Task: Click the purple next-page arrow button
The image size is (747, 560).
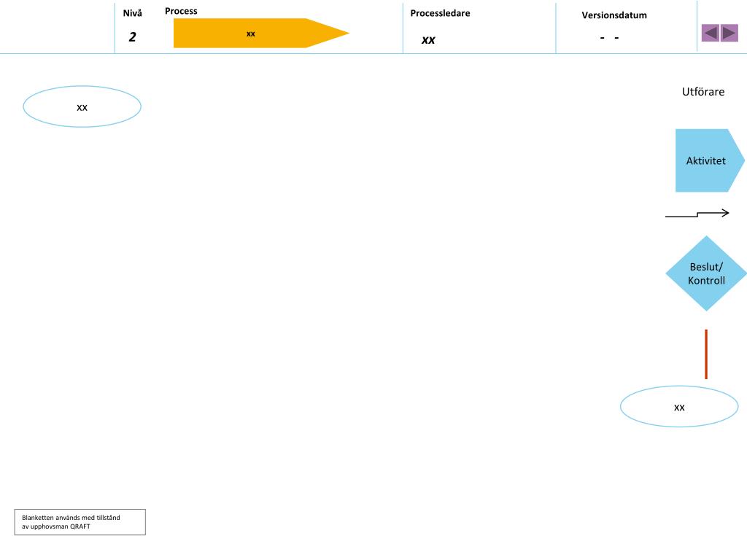Action: coord(729,33)
